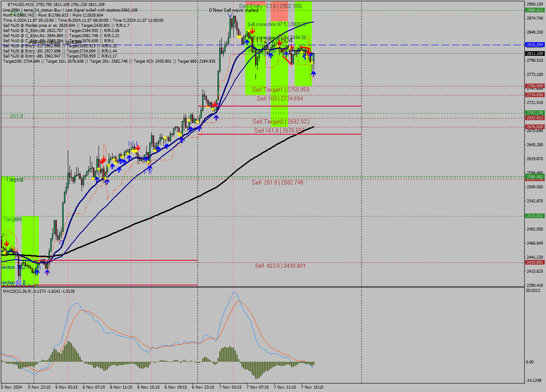Click the 'Sell Target2 | 2692.923' label
The image size is (546, 392).
tap(281, 121)
